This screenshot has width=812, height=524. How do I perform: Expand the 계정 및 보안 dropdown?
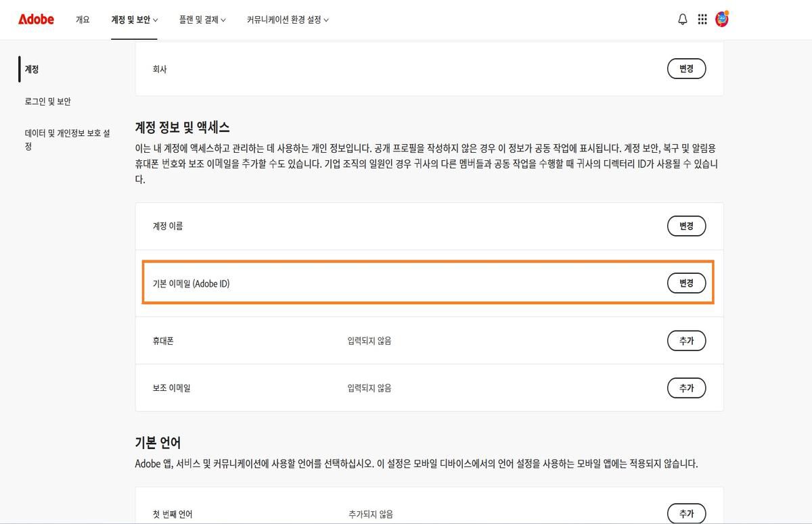tap(134, 20)
